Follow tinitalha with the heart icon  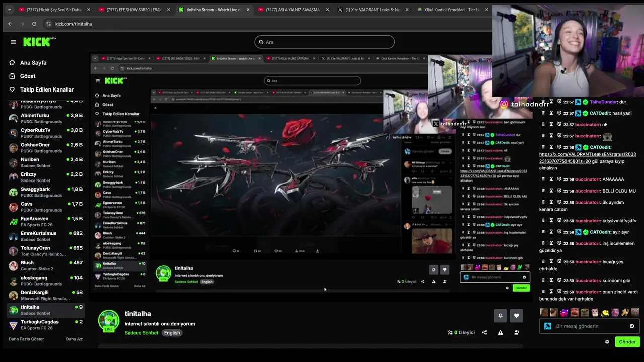pyautogui.click(x=516, y=316)
